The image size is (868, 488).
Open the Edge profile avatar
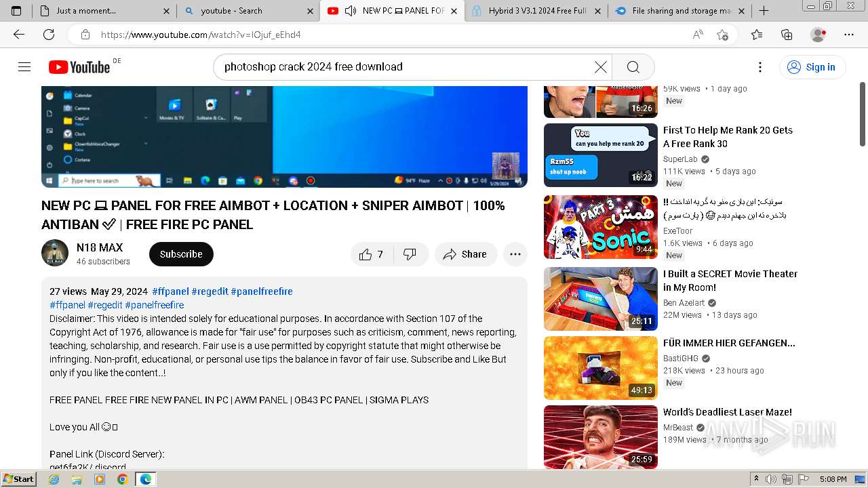tap(818, 35)
